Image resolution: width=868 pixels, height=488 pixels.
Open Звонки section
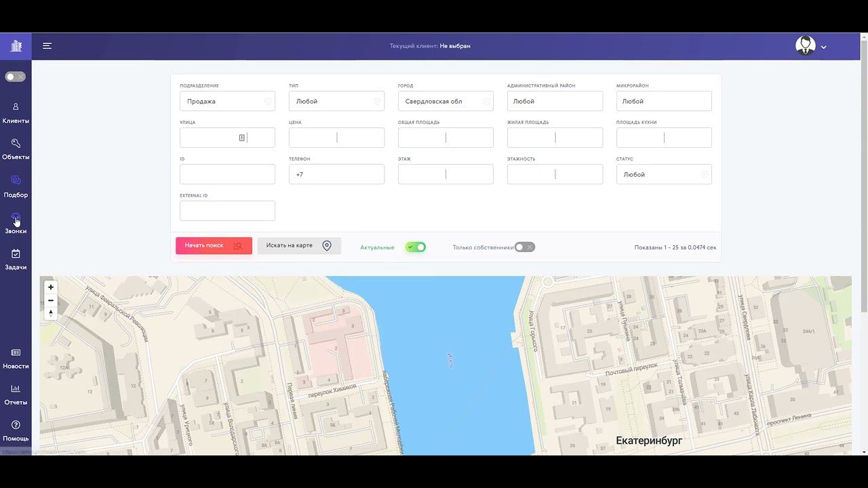point(16,223)
